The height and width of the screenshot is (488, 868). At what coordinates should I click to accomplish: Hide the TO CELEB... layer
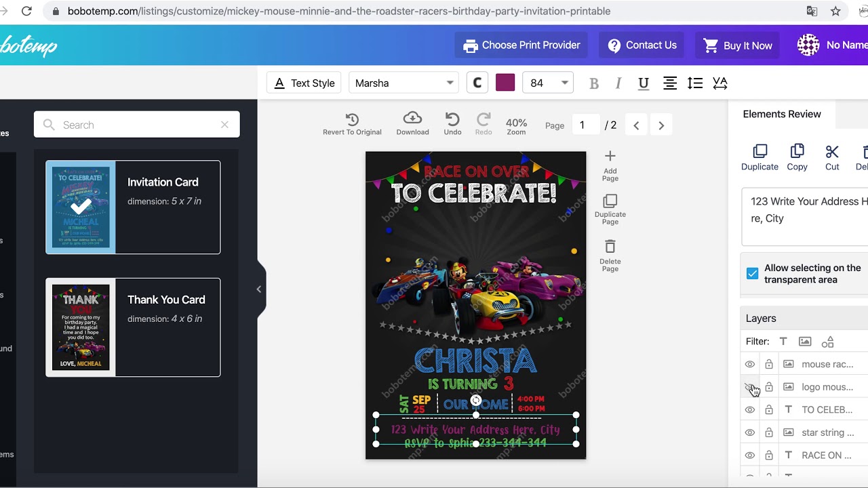pyautogui.click(x=750, y=409)
